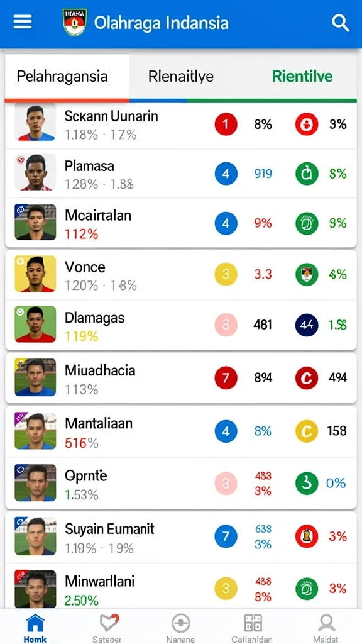Click yellow C badge on Mantaliaan row
The height and width of the screenshot is (644, 362).
tap(307, 431)
